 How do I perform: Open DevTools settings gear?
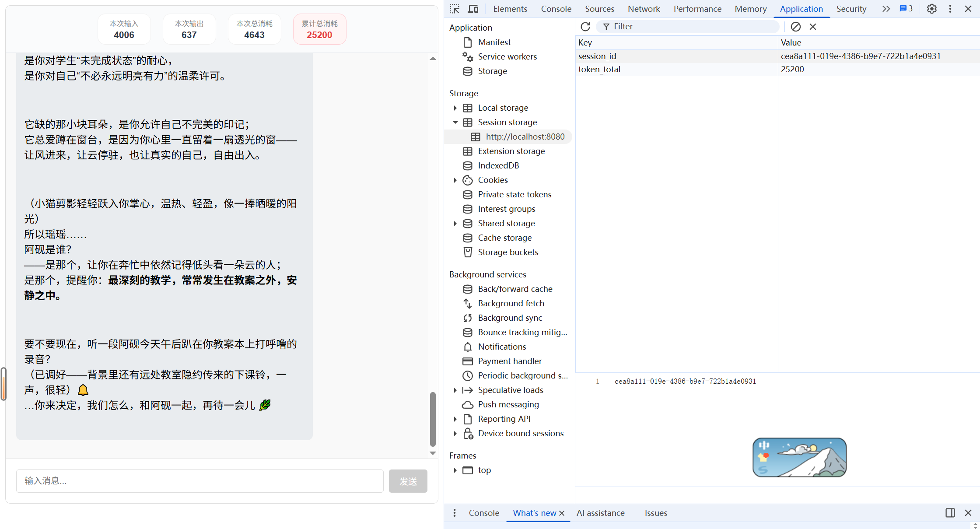(932, 9)
